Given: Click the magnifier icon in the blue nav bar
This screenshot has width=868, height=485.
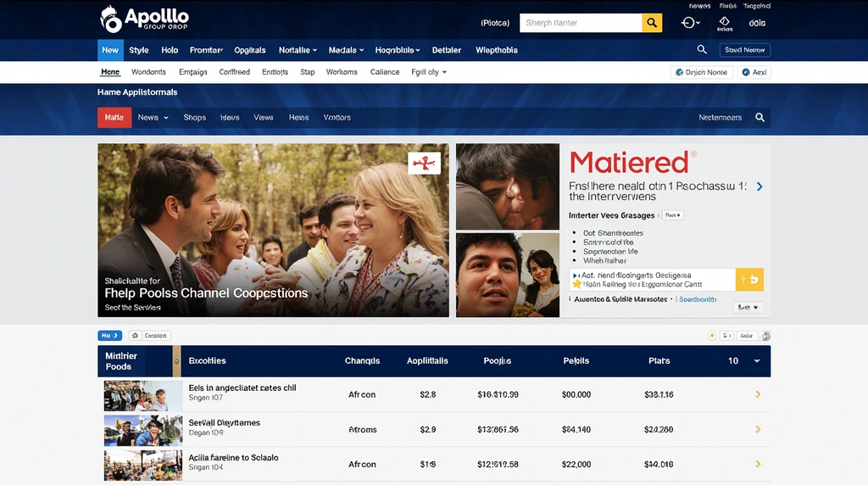Looking at the screenshot, I should point(702,50).
